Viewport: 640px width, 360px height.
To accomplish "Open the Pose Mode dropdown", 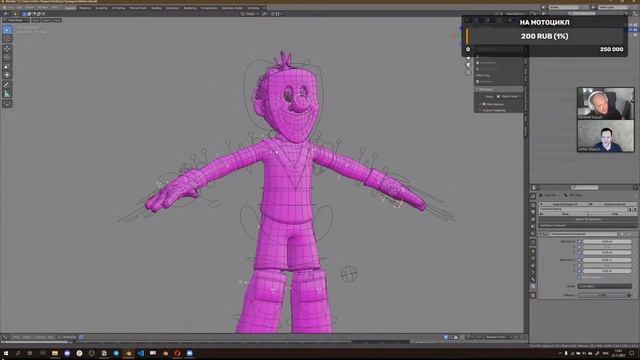I will click(16, 20).
